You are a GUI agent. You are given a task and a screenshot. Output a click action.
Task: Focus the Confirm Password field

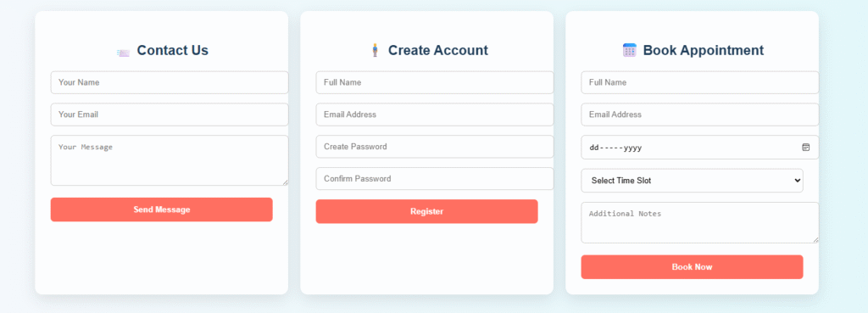pos(435,179)
